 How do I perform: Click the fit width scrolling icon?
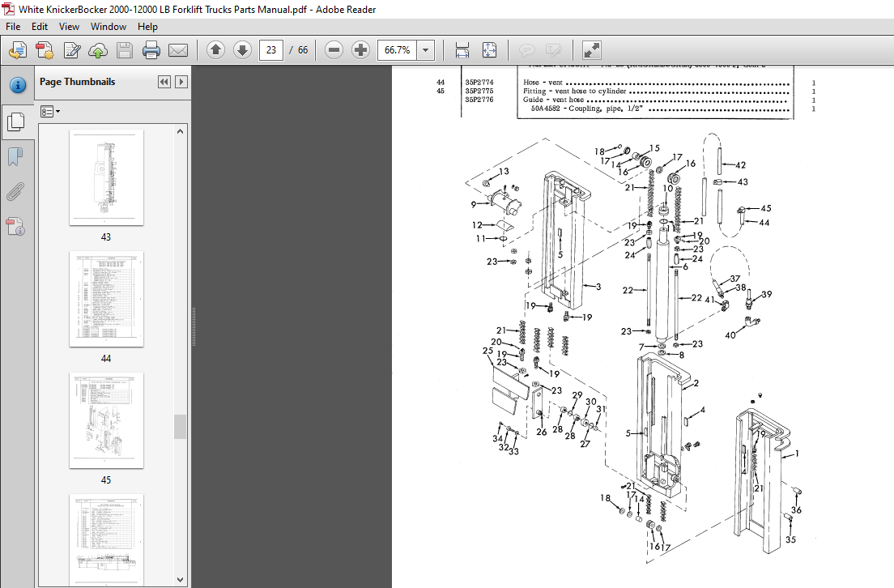coord(462,50)
